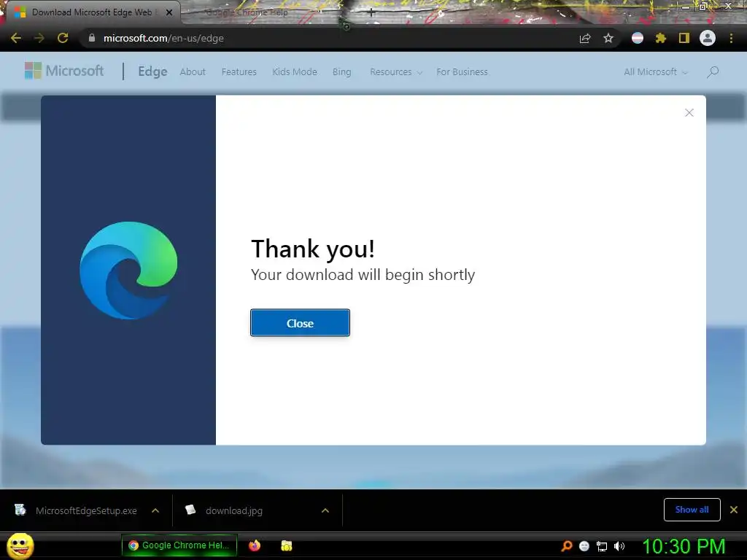Share this page icon

(x=585, y=38)
